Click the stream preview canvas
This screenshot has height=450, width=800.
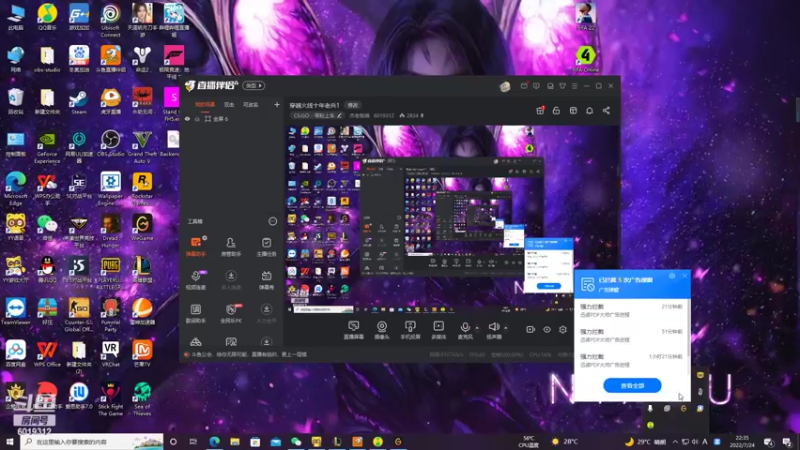point(453,219)
